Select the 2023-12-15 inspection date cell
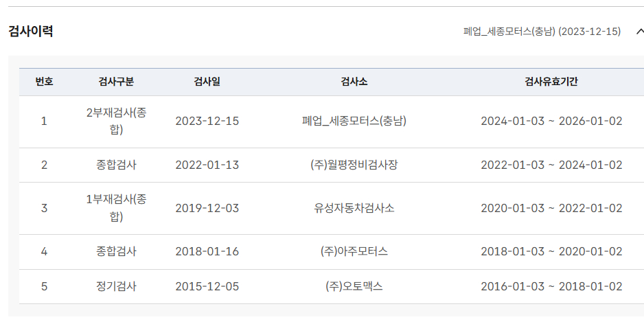 pos(207,121)
